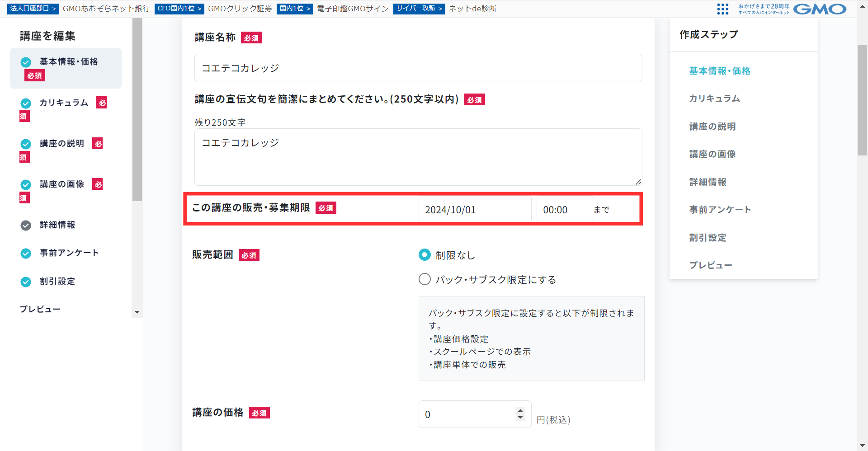The image size is (868, 451).
Task: Increase course price with up stepper arrow
Action: [520, 410]
